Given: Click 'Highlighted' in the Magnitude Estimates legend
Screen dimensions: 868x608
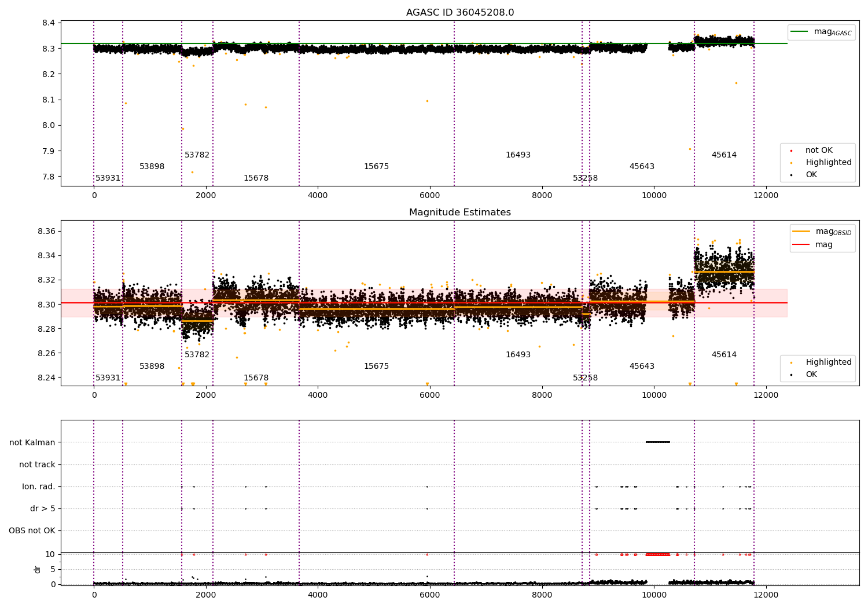Looking at the screenshot, I should click(829, 362).
